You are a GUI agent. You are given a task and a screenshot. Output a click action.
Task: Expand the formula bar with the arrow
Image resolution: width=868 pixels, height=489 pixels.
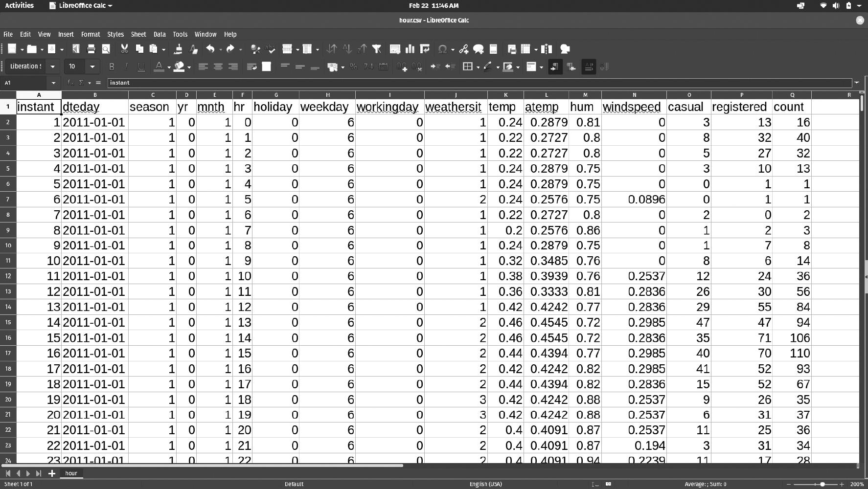857,83
